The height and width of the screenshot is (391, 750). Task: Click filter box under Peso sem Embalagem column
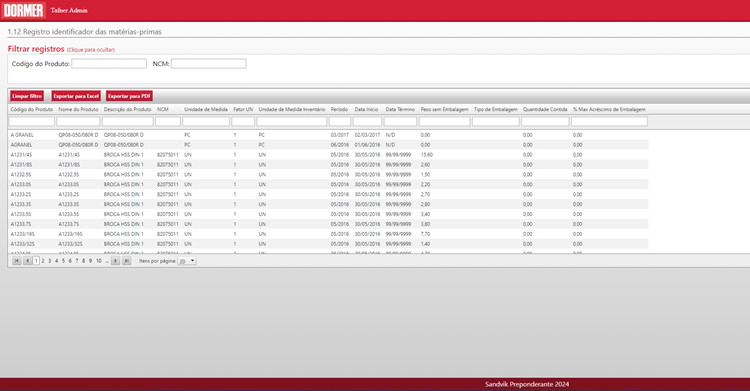pyautogui.click(x=444, y=122)
